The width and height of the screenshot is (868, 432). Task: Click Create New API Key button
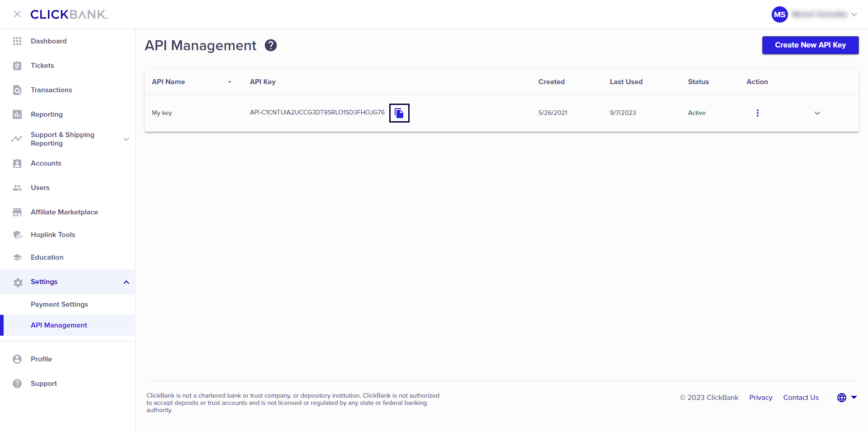point(810,45)
